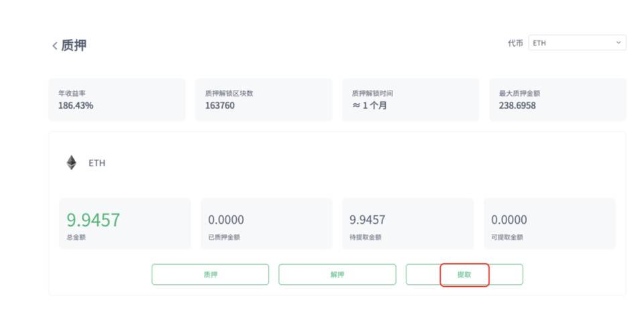Screen dimensions: 644x315
Task: Click the ETH text label beside logo
Action: pos(97,163)
